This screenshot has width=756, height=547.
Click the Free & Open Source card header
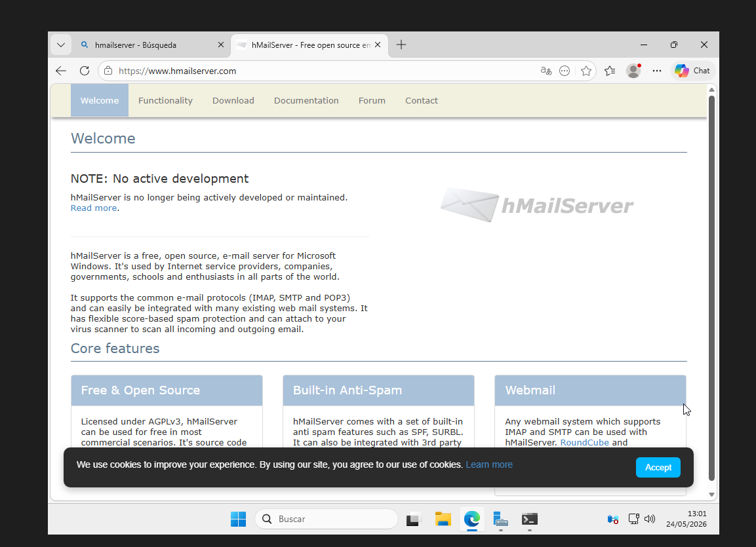(167, 390)
